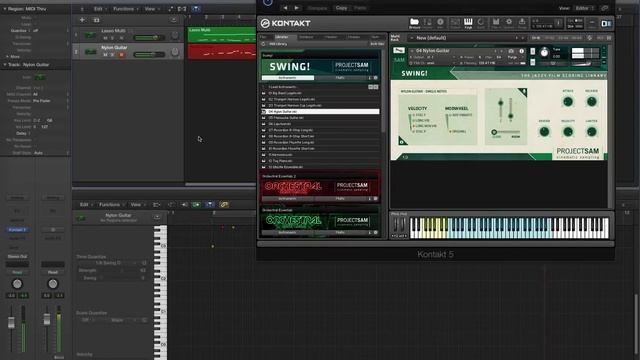Select 05 Flamenco Guitar in library list
This screenshot has width=640, height=360.
320,118
